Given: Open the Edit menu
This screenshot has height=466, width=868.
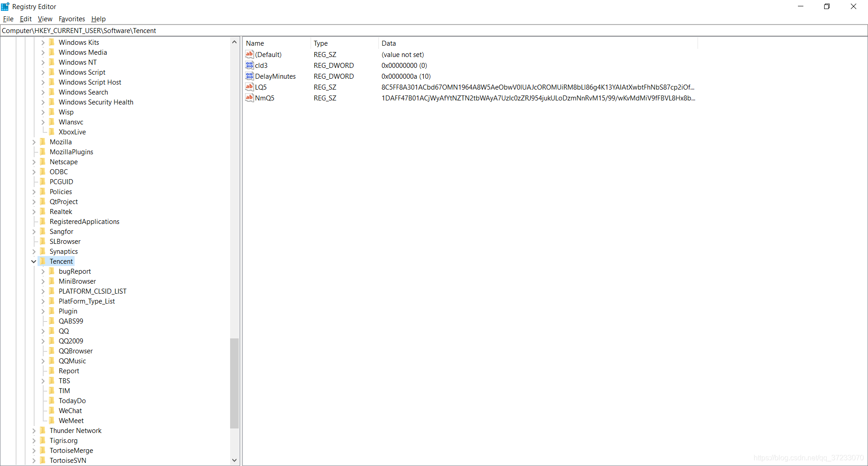Looking at the screenshot, I should (26, 19).
